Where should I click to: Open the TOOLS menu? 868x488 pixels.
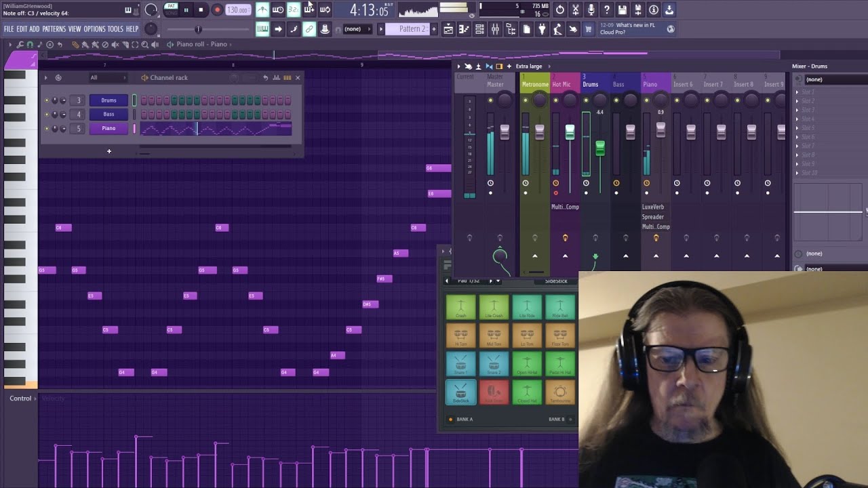click(115, 29)
